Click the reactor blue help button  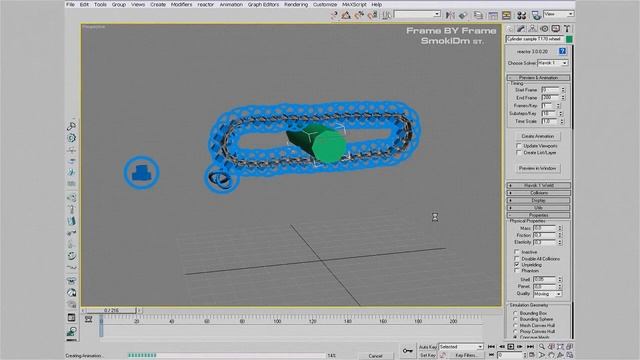coord(562,51)
